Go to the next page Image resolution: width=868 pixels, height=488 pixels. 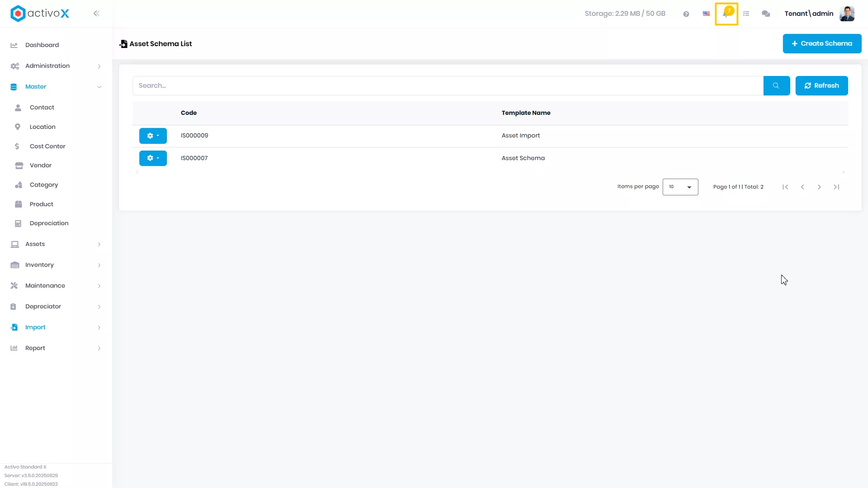[819, 187]
